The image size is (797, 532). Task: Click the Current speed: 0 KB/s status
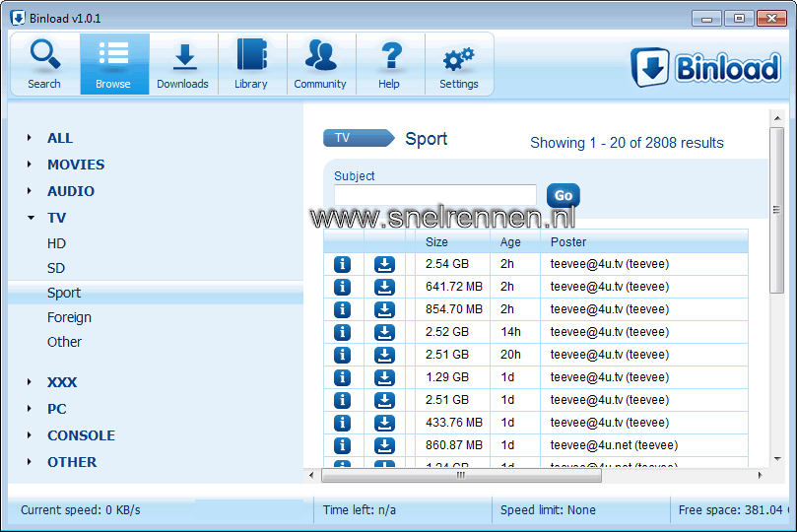click(x=81, y=509)
